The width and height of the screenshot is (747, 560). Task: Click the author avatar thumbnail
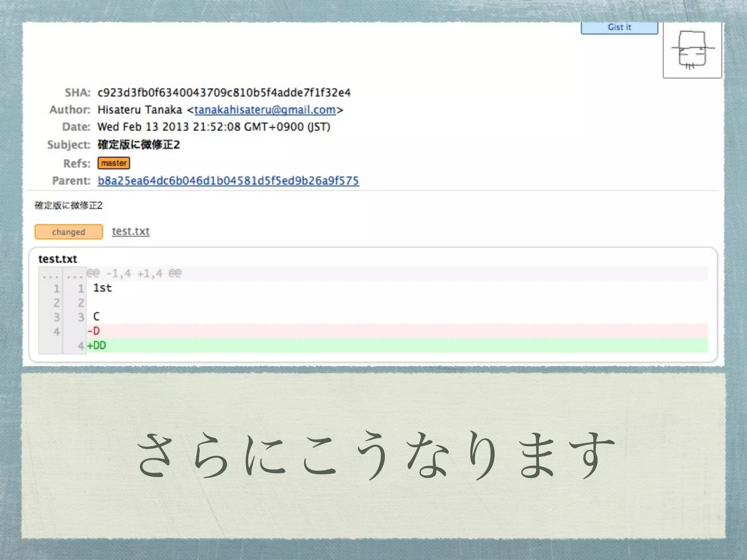(x=692, y=50)
